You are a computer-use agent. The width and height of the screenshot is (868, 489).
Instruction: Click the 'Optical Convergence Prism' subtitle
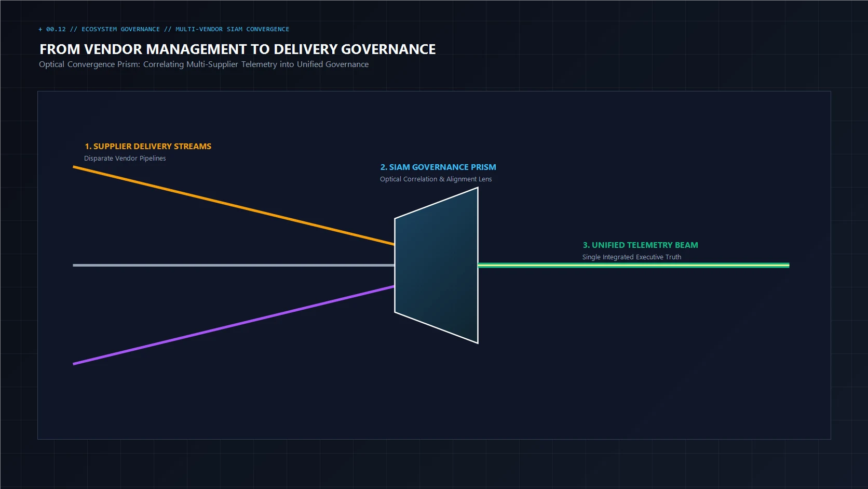(x=204, y=64)
